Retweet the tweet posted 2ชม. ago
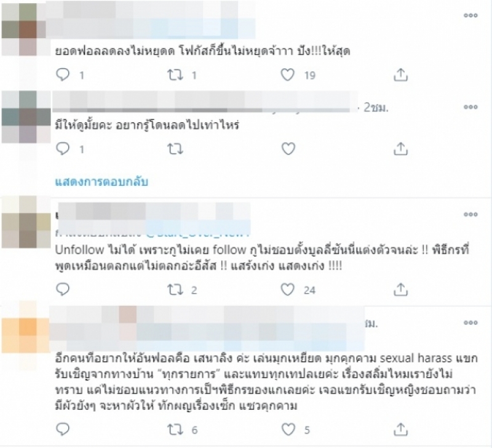This screenshot has height=448, width=492. (175, 149)
